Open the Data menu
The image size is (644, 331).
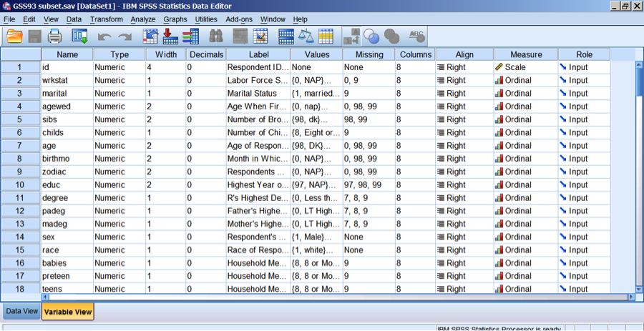click(x=74, y=19)
